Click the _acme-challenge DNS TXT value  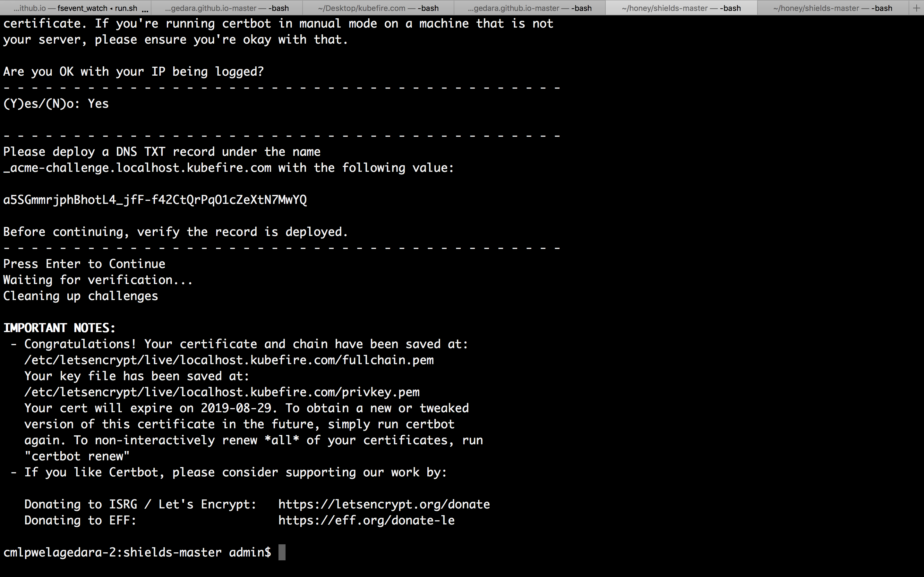pyautogui.click(x=155, y=199)
